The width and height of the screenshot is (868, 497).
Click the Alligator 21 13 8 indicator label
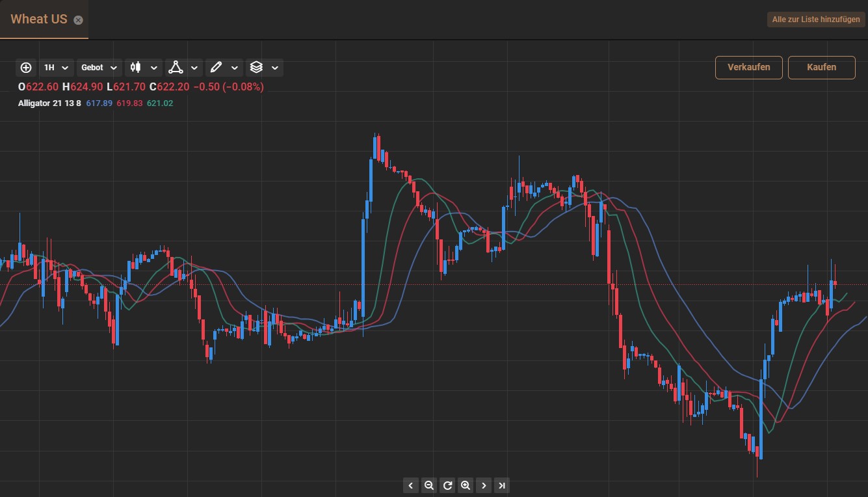tap(50, 103)
